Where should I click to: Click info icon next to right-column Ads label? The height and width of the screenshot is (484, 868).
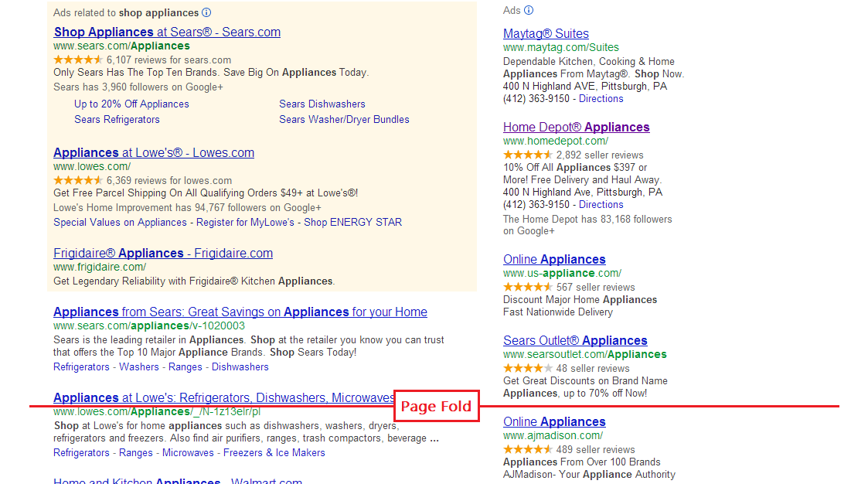(529, 10)
